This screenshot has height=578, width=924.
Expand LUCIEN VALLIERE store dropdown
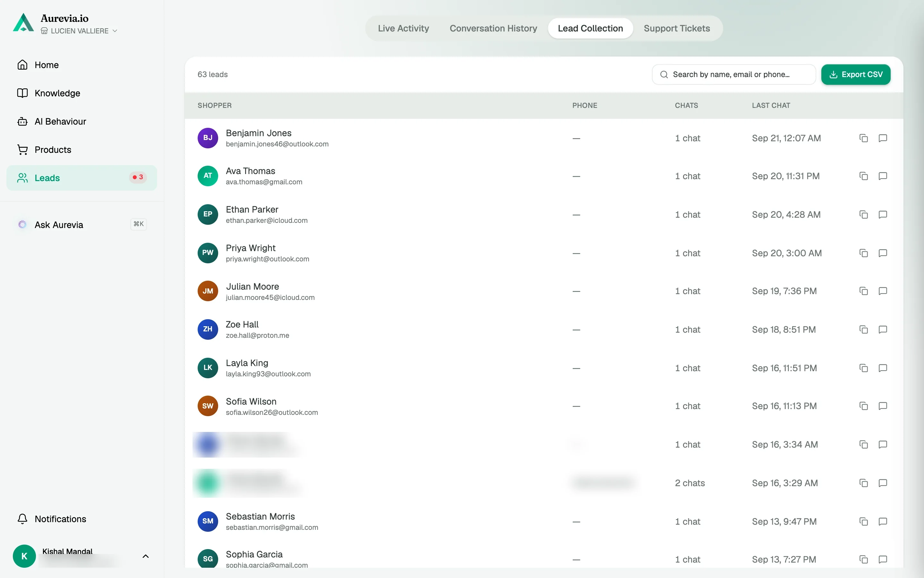click(79, 31)
